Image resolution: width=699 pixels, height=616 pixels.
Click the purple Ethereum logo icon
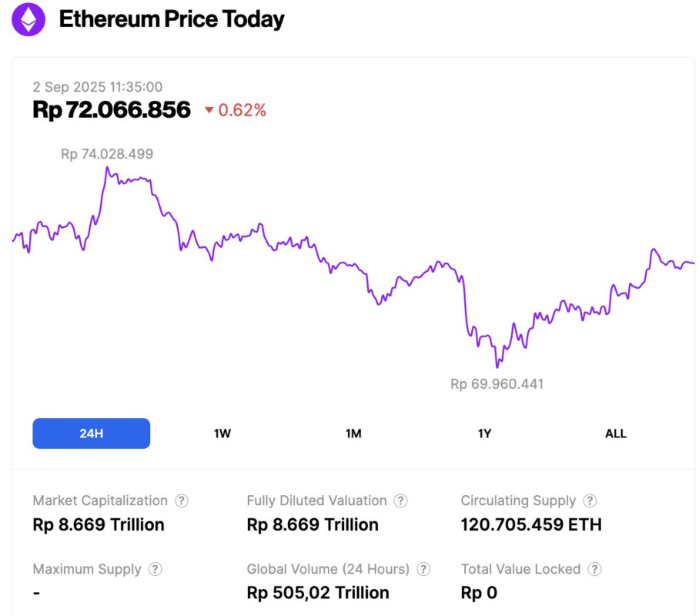coord(28,19)
